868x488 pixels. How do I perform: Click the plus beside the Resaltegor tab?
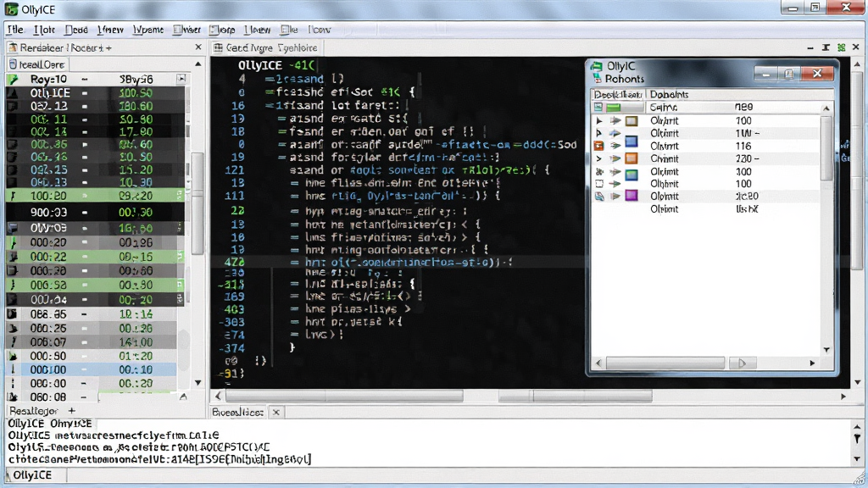(71, 411)
